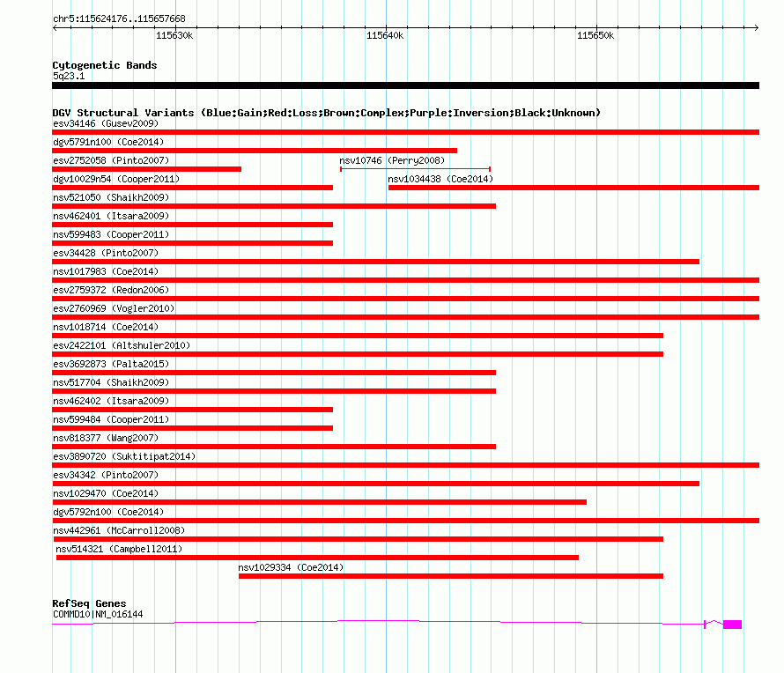Click the red bar under nsv1034438

coord(574,188)
